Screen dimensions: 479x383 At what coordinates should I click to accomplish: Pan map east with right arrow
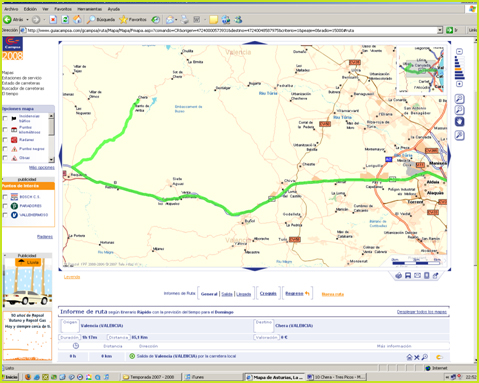(449, 155)
